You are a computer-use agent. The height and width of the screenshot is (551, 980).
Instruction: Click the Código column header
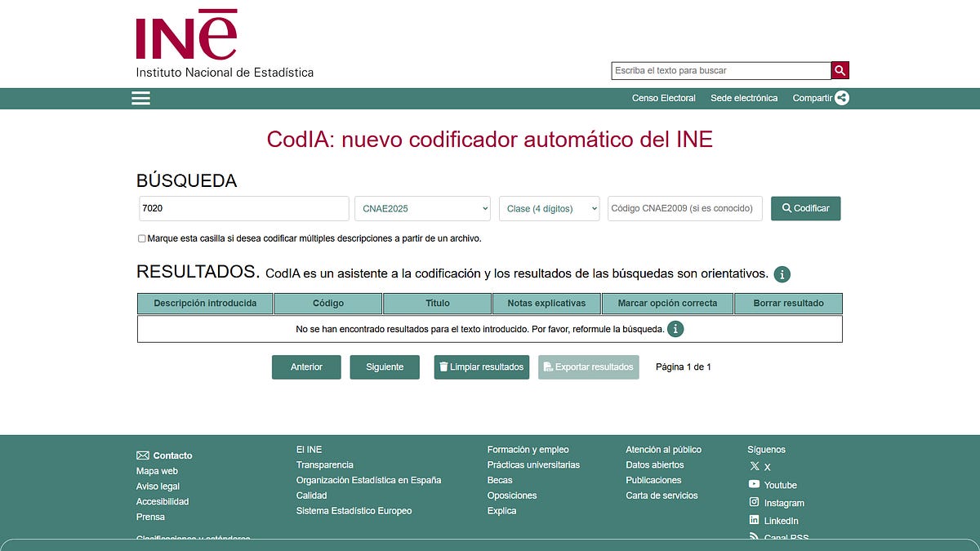pyautogui.click(x=328, y=304)
